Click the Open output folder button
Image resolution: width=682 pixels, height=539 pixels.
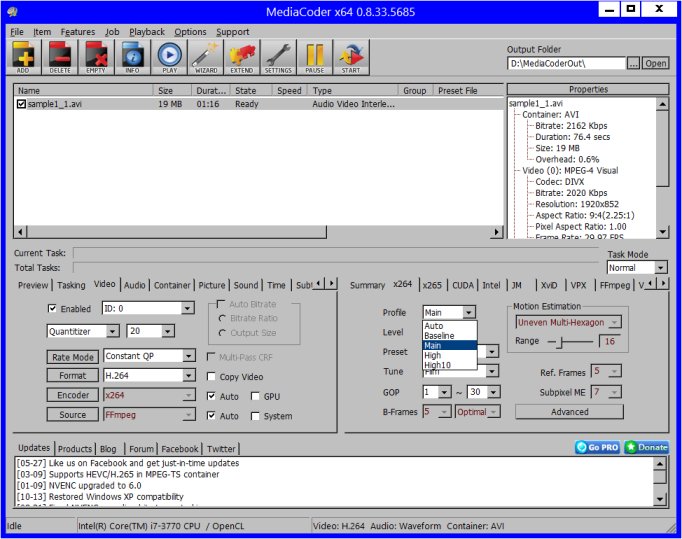click(x=655, y=64)
